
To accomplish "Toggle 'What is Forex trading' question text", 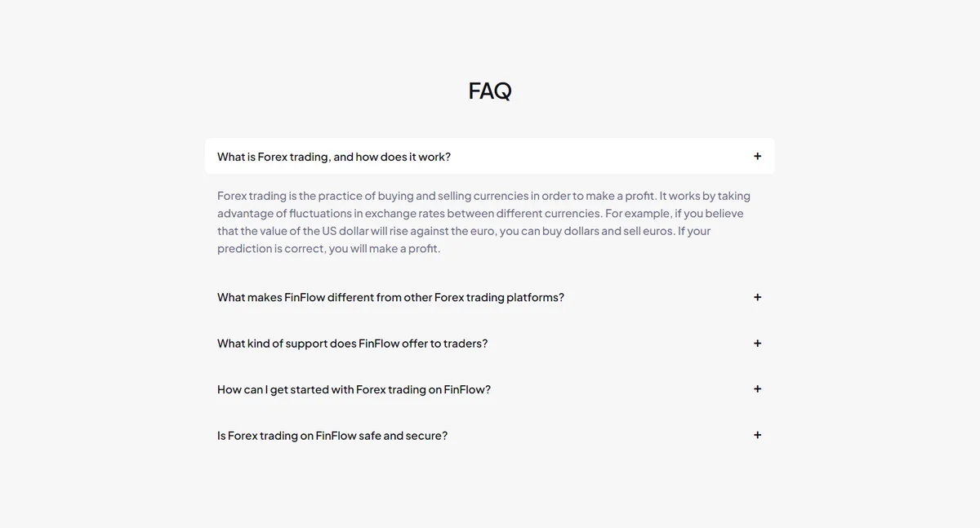I will 334,157.
